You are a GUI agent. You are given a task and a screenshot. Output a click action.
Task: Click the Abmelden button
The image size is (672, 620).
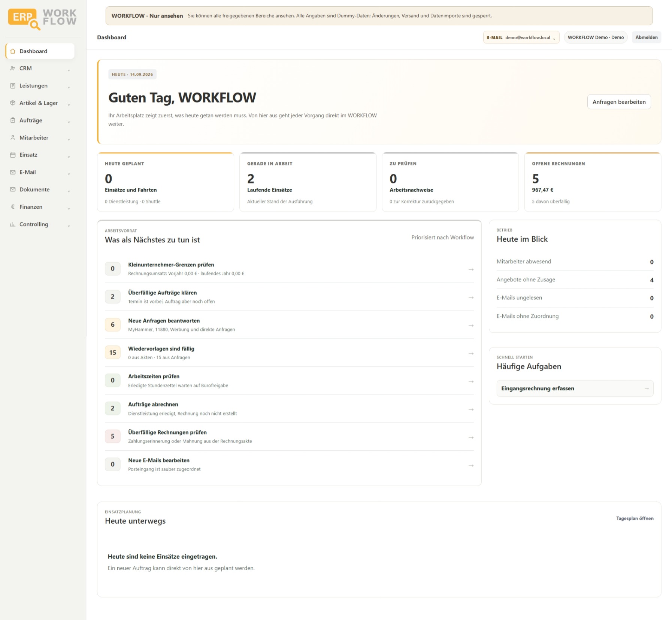646,37
